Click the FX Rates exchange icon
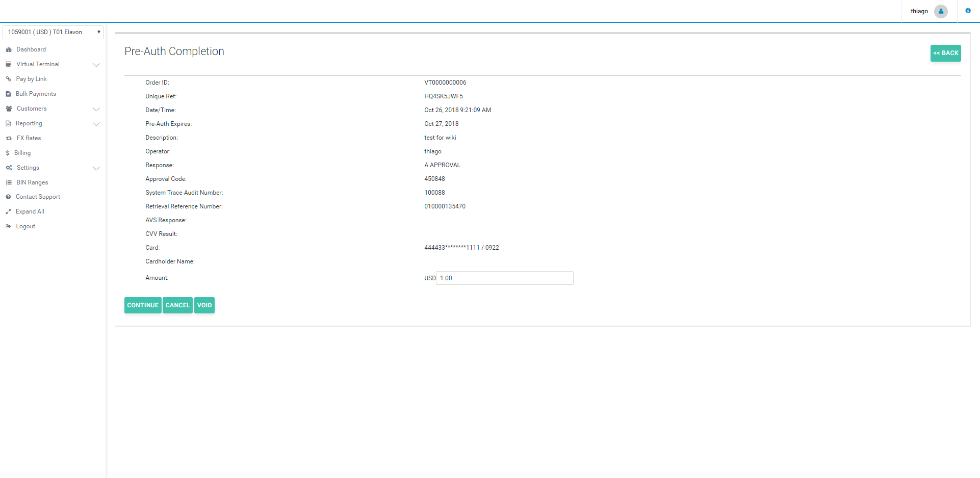The width and height of the screenshot is (980, 478). pyautogui.click(x=9, y=139)
